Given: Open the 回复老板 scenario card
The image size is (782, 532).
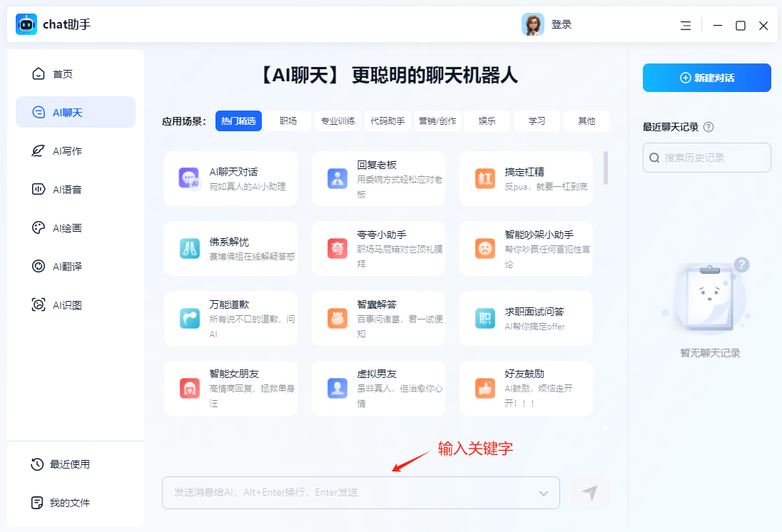Looking at the screenshot, I should (378, 178).
